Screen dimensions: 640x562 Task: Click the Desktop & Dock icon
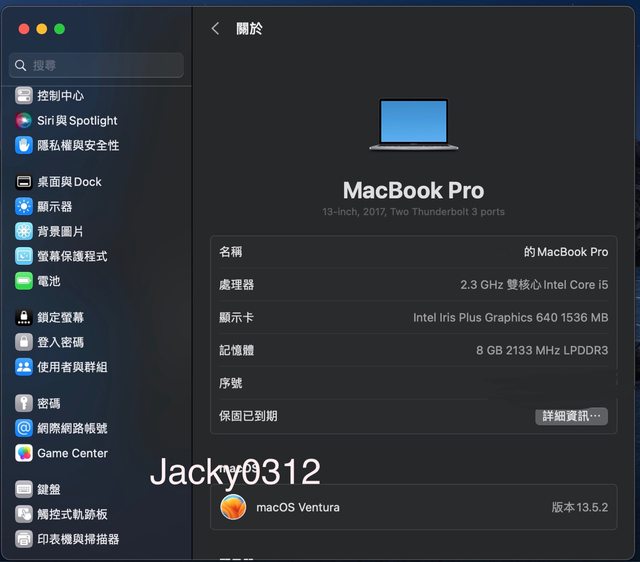[x=24, y=182]
